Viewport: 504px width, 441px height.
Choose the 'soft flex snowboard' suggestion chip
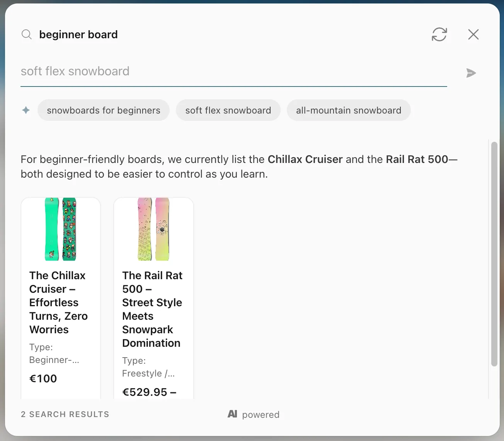pos(228,110)
